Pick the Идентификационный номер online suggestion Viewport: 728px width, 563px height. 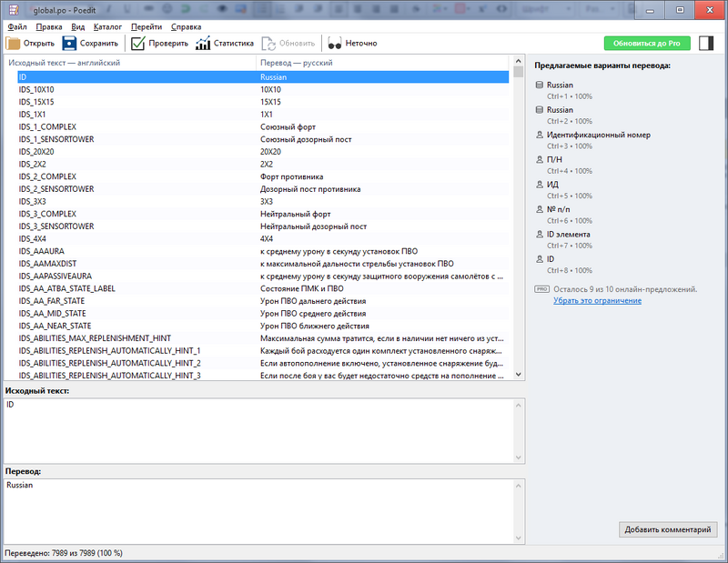pyautogui.click(x=598, y=135)
